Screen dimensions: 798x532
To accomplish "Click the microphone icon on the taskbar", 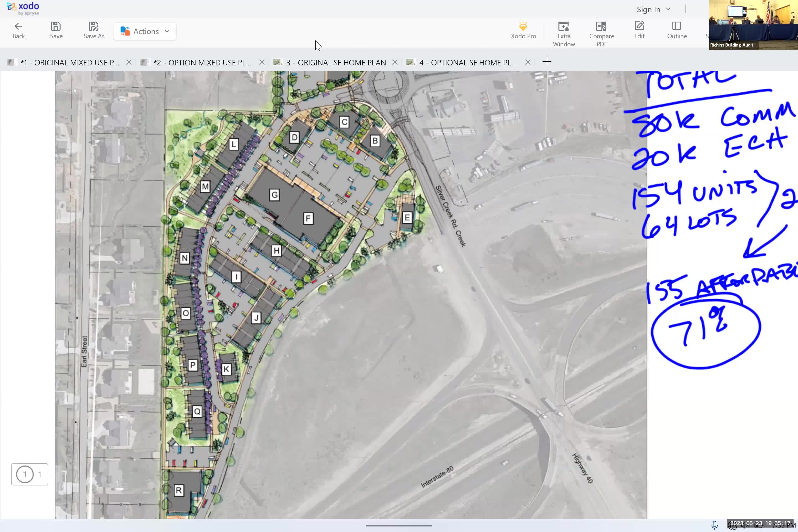I will [x=715, y=526].
